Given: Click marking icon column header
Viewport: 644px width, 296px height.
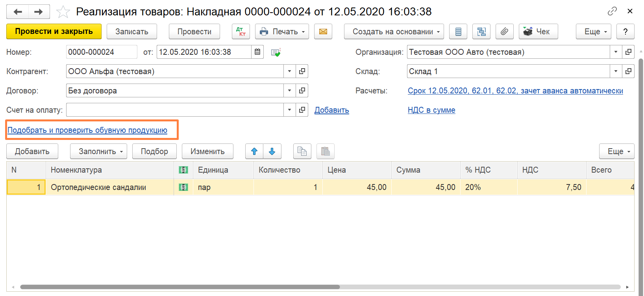Looking at the screenshot, I should pos(183,170).
